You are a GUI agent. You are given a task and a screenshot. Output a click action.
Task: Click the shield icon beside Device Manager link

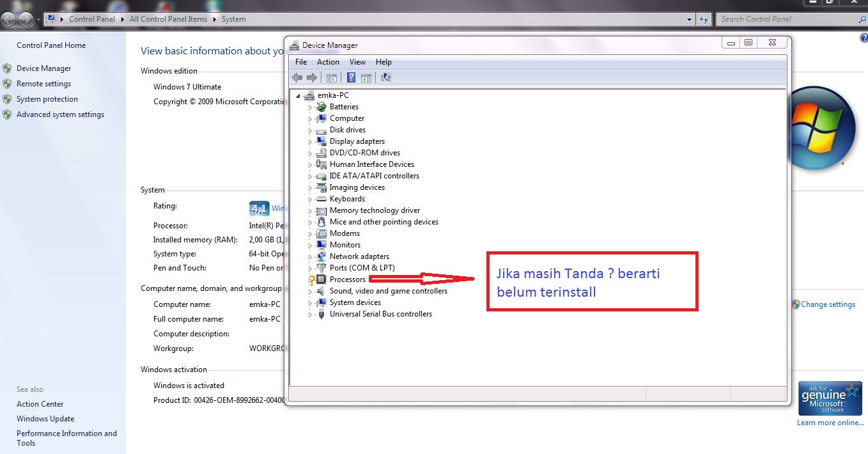[7, 68]
